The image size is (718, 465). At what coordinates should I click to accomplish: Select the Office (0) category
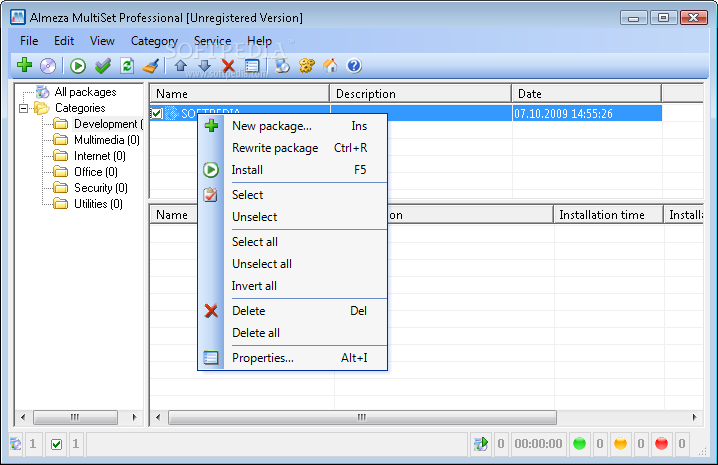click(x=96, y=172)
